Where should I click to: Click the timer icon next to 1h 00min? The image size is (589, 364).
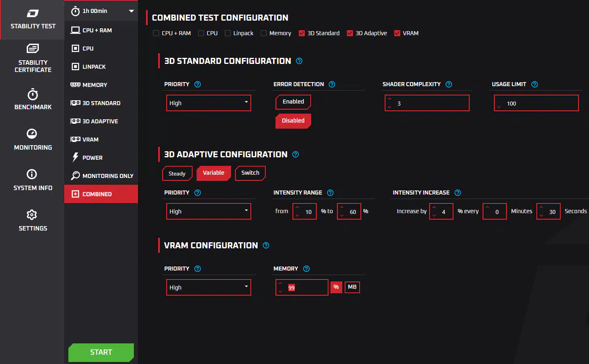[x=75, y=11]
